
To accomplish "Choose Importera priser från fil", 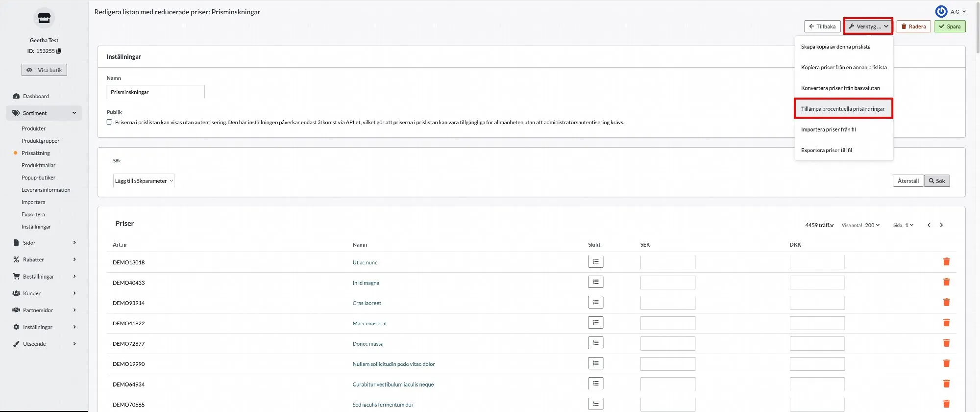I will pyautogui.click(x=829, y=129).
